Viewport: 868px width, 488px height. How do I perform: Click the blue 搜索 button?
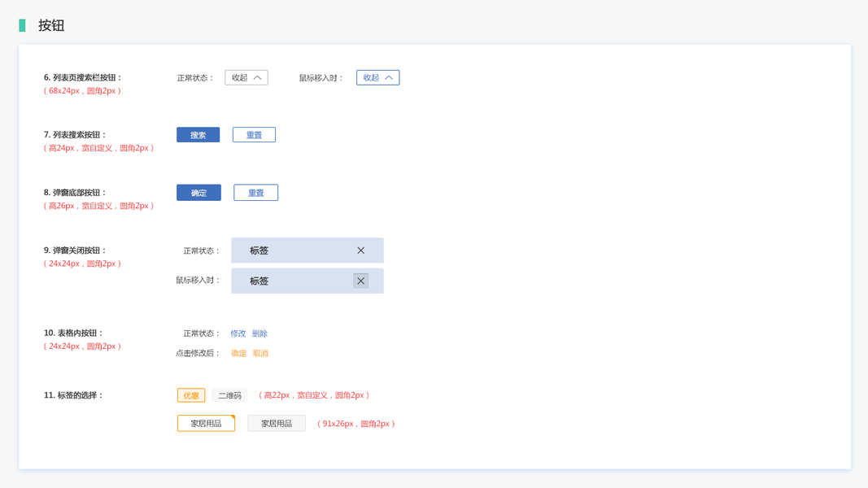(198, 134)
